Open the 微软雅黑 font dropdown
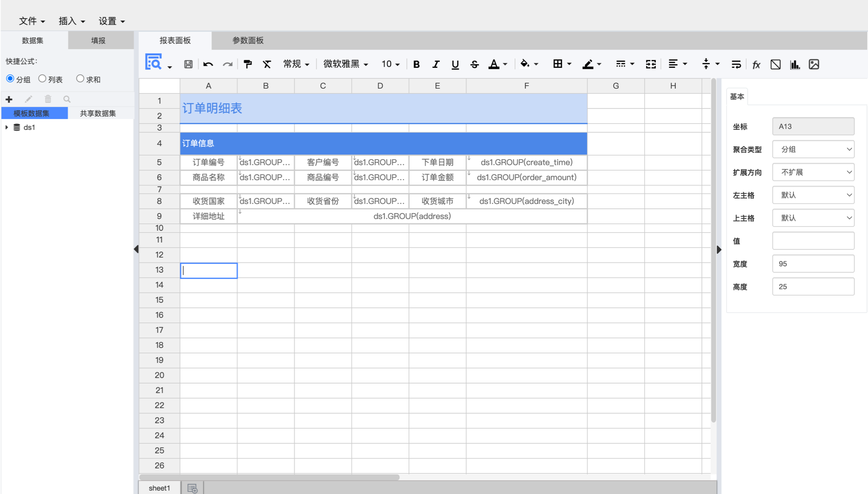The width and height of the screenshot is (868, 494). tap(346, 64)
